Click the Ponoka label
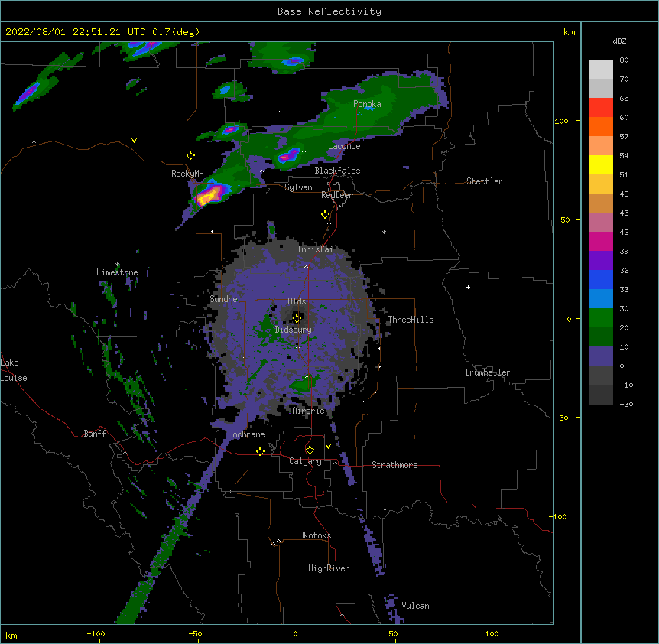 [367, 104]
